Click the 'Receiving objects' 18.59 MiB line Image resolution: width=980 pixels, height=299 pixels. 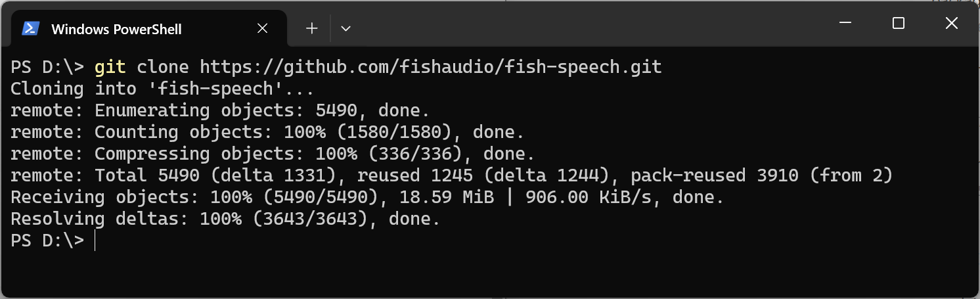click(x=367, y=197)
